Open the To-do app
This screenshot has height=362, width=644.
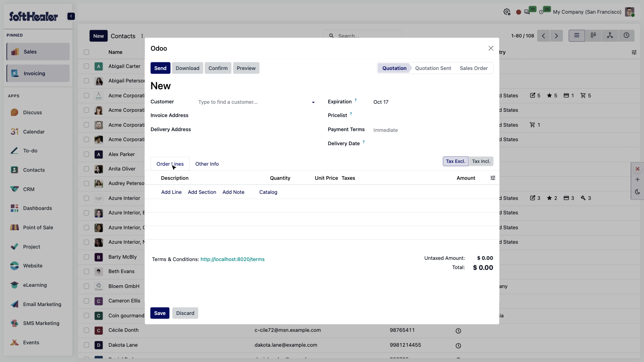point(30,151)
